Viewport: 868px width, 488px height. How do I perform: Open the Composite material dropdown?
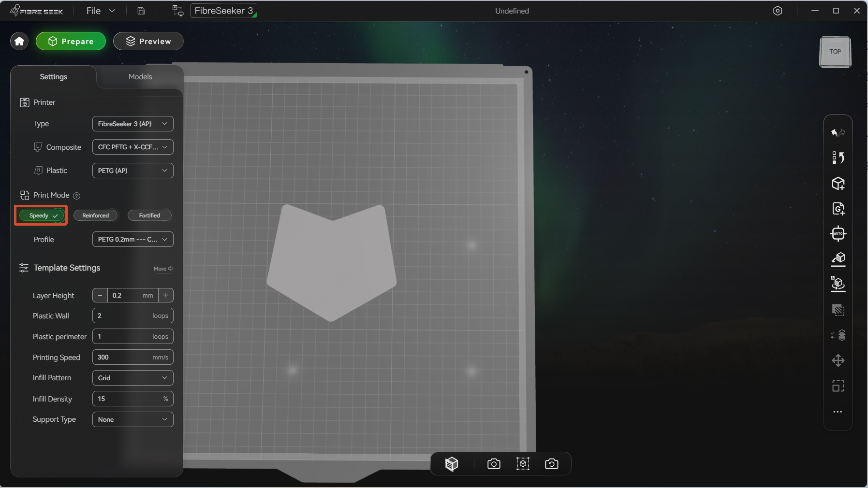[133, 147]
